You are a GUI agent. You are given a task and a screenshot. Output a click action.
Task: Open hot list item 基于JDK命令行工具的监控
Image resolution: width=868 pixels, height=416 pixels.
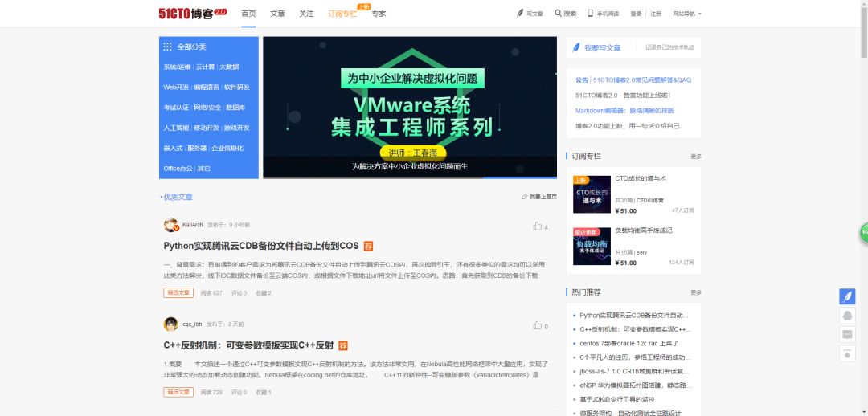[617, 399]
